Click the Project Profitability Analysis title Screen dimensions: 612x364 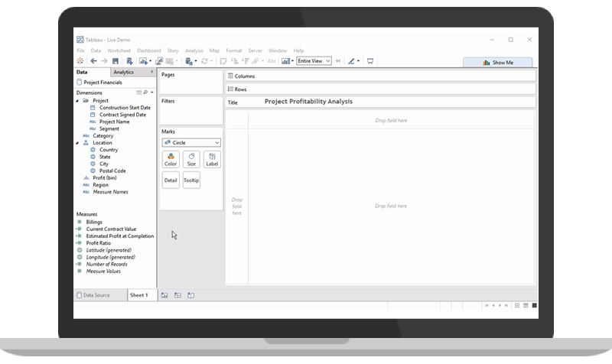point(308,102)
